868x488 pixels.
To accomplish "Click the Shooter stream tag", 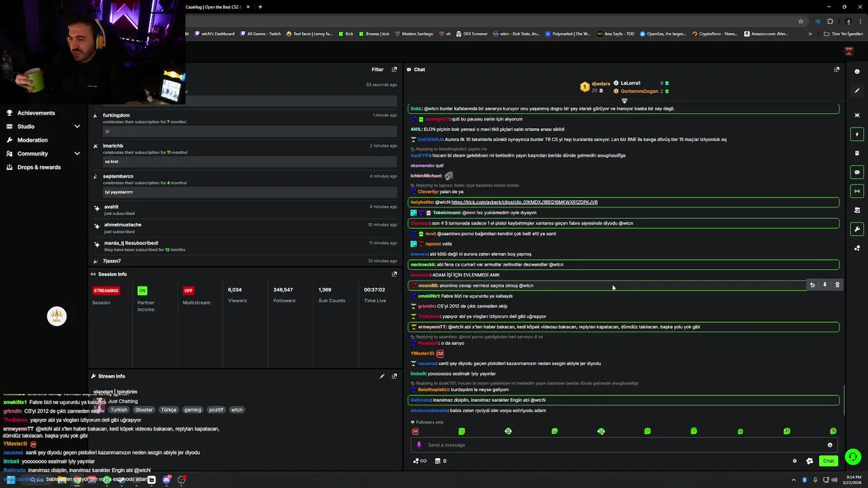I will 144,410.
